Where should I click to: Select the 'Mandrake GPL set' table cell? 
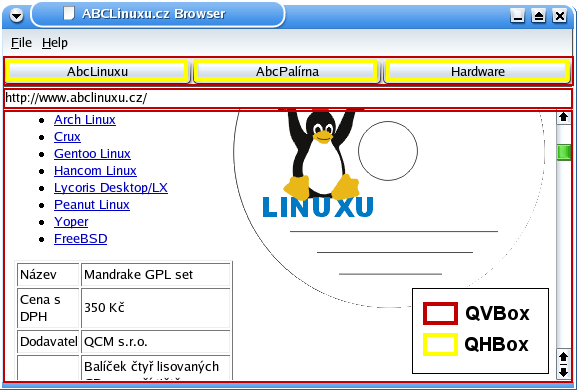point(156,274)
